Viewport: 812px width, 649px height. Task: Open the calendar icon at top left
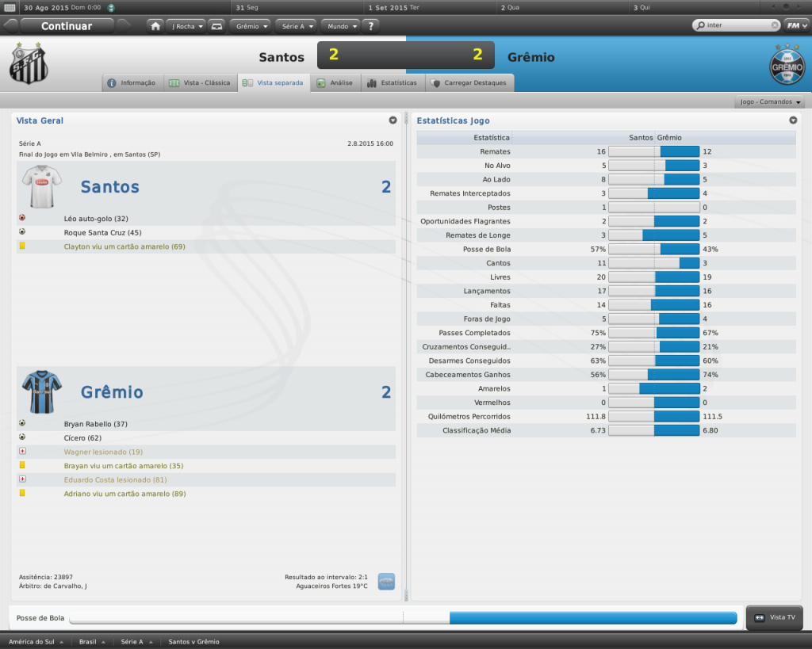tap(10, 7)
